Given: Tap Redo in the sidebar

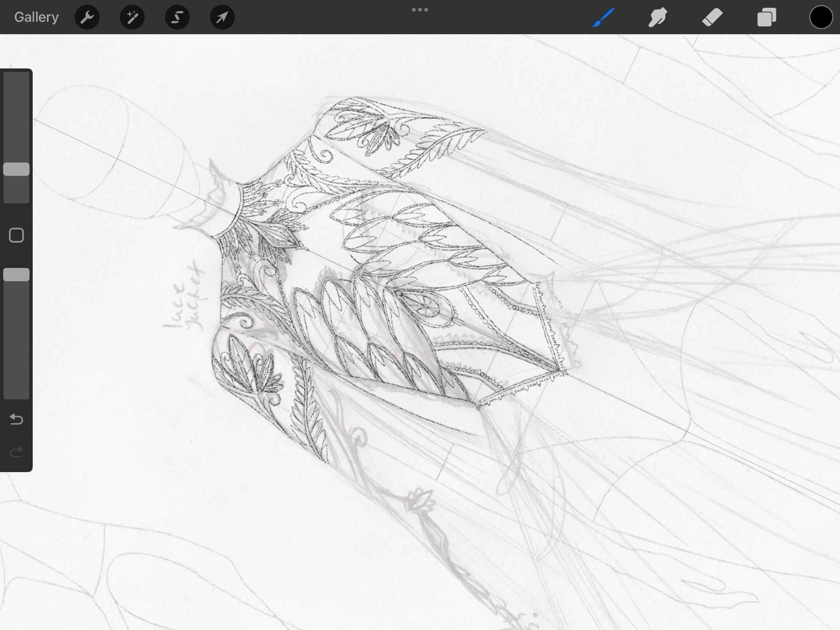Looking at the screenshot, I should (16, 451).
